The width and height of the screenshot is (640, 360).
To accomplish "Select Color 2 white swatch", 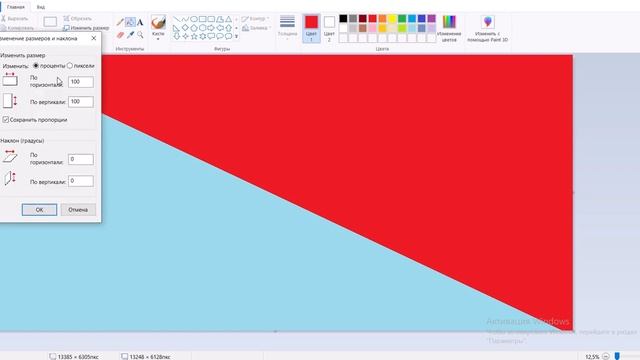I will pyautogui.click(x=329, y=28).
